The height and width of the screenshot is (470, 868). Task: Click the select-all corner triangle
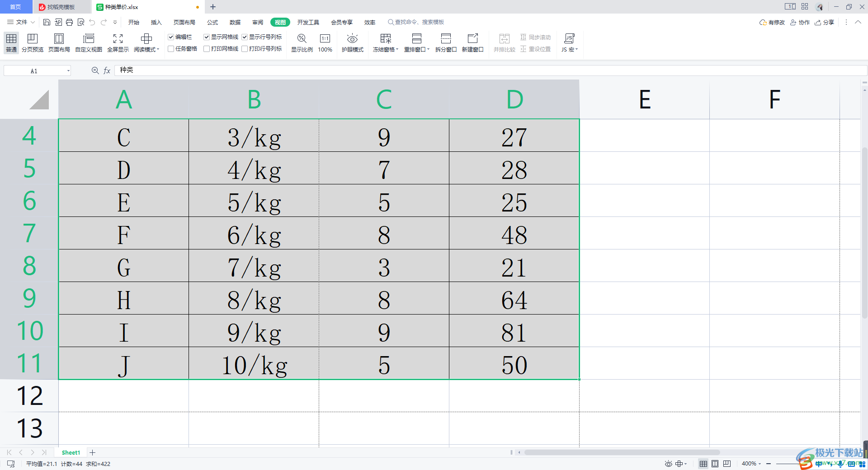pyautogui.click(x=39, y=99)
